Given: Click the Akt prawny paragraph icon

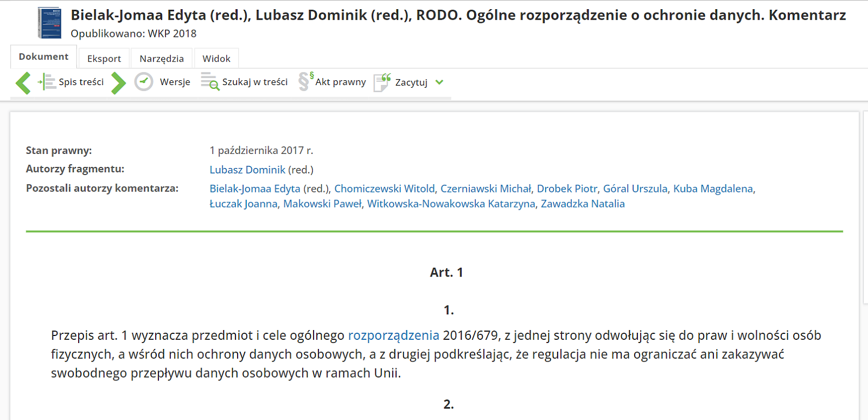Looking at the screenshot, I should tap(305, 82).
